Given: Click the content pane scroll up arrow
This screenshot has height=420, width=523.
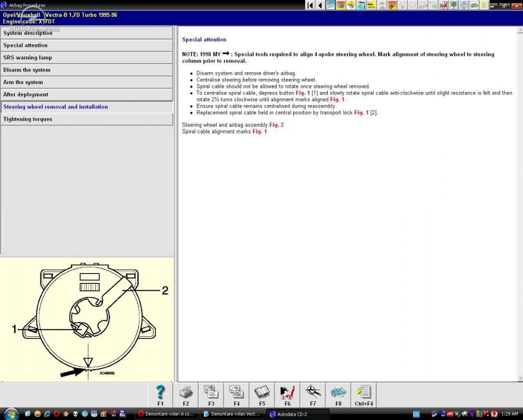Looking at the screenshot, I should [520, 30].
